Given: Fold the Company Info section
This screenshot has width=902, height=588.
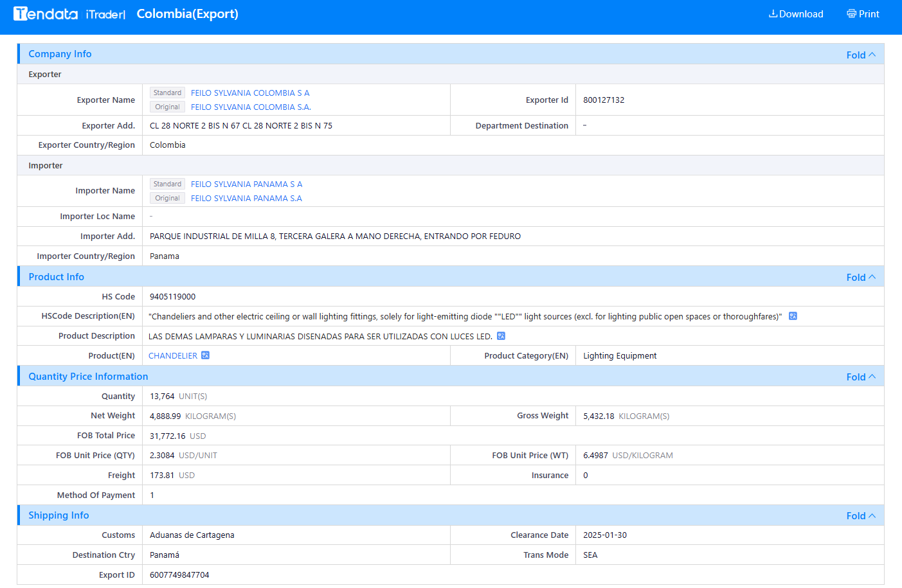Looking at the screenshot, I should 861,55.
